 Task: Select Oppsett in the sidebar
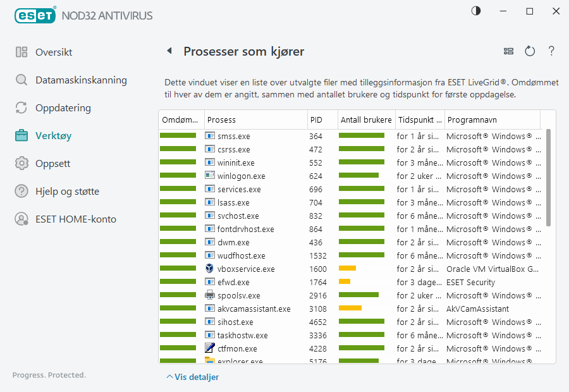coord(52,163)
